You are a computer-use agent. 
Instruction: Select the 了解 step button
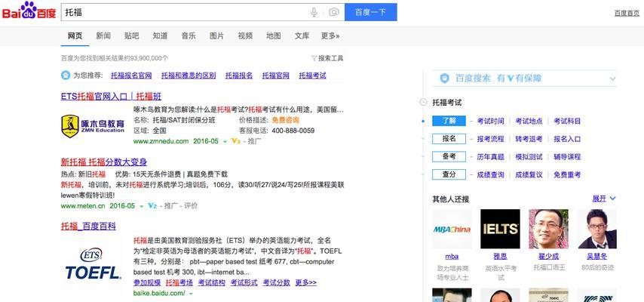coord(449,121)
